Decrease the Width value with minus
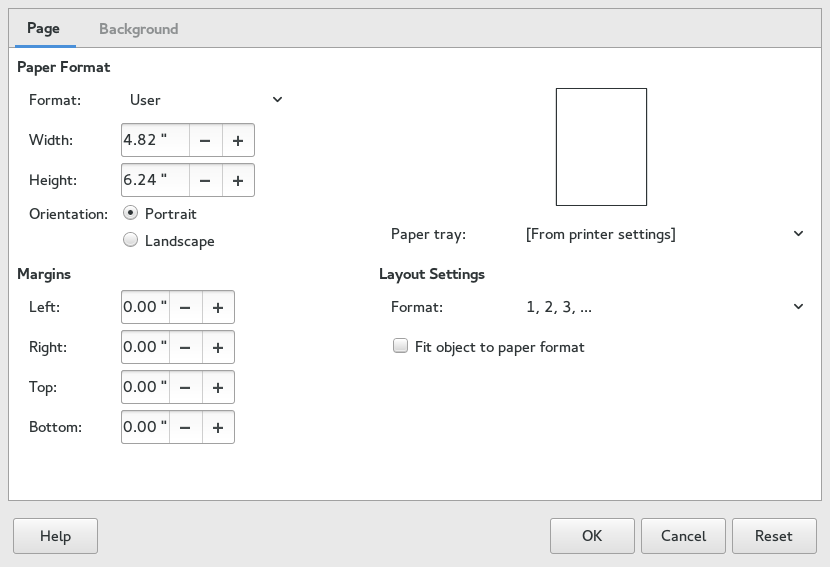 click(205, 140)
